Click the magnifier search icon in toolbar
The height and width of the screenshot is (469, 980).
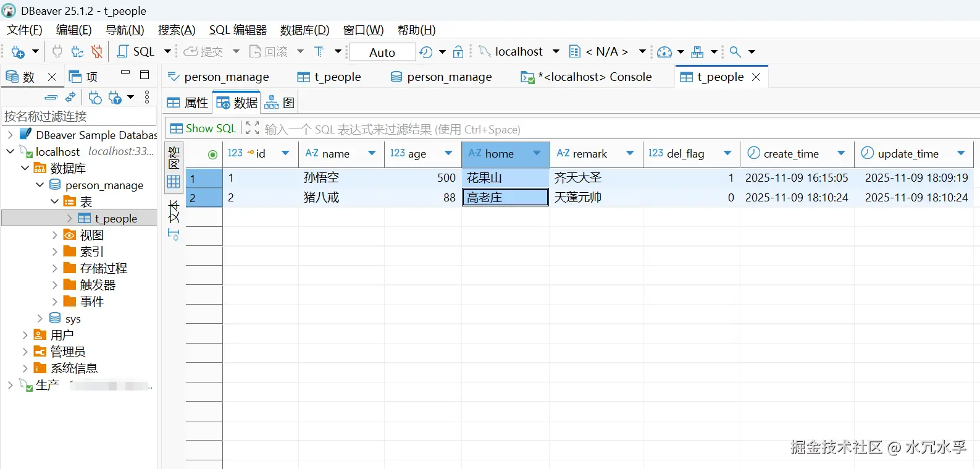point(735,52)
